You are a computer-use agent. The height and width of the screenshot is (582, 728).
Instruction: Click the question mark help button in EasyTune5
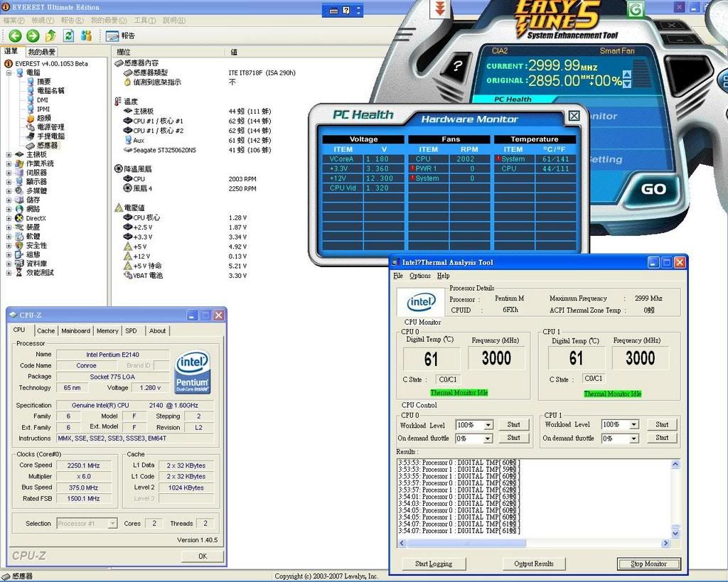point(457,66)
